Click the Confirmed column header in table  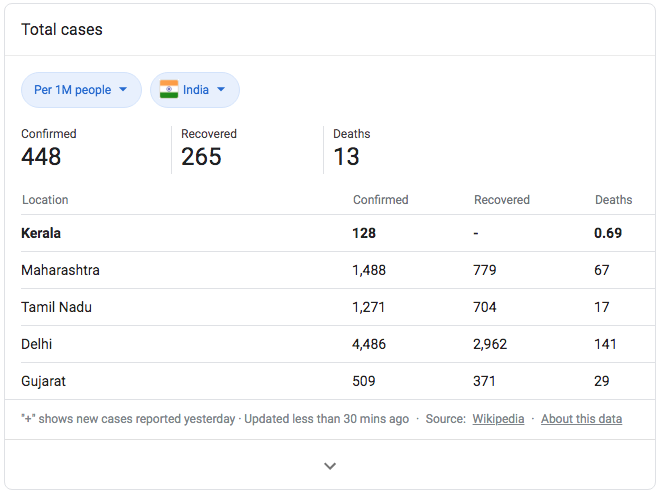pyautogui.click(x=380, y=200)
